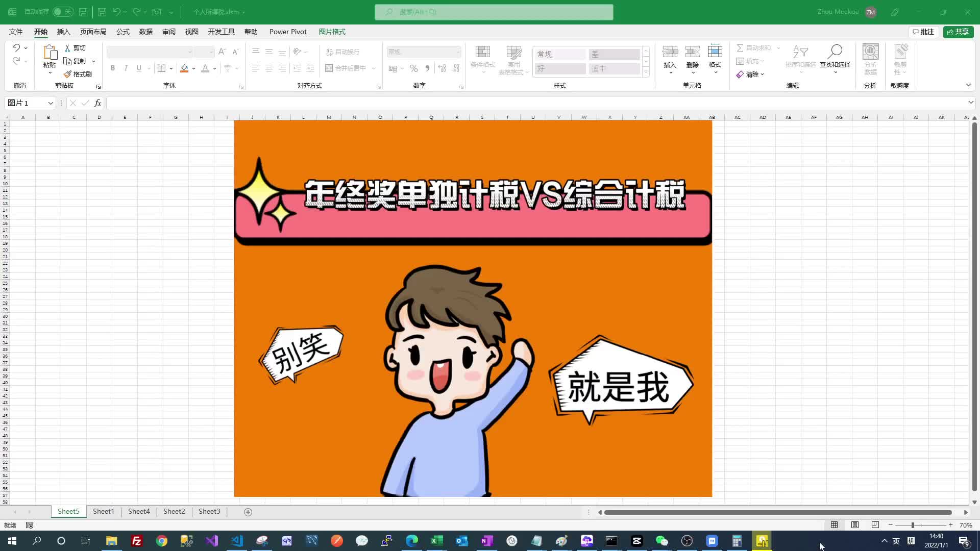Collapse the ribbon with bottom-right chevron
The width and height of the screenshot is (980, 551).
pyautogui.click(x=968, y=85)
